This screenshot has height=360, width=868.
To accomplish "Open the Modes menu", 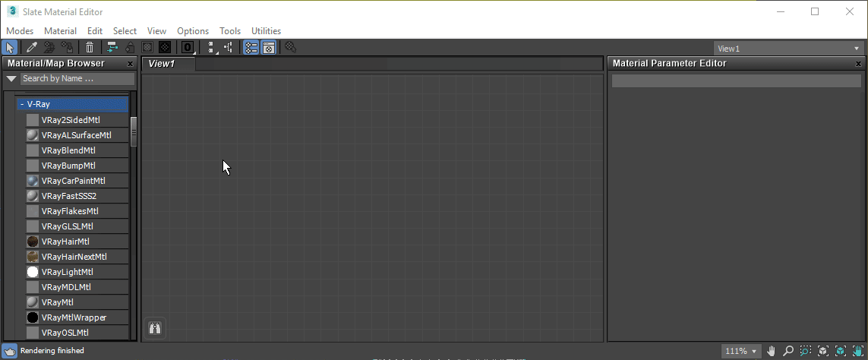I will click(x=20, y=31).
